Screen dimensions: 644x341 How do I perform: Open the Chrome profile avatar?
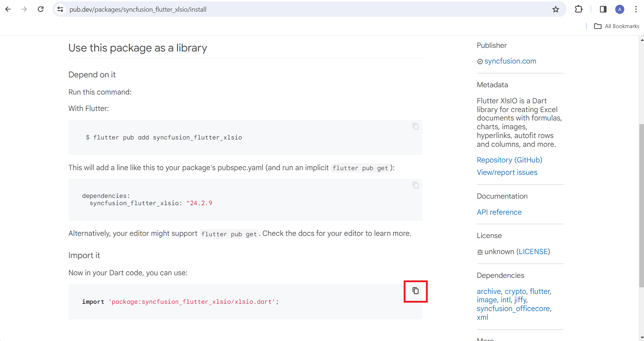(x=620, y=9)
